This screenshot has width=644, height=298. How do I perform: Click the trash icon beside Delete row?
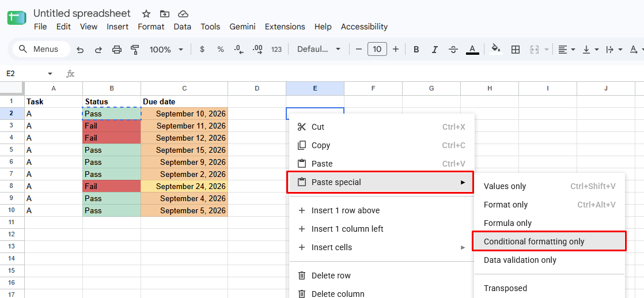coord(302,276)
